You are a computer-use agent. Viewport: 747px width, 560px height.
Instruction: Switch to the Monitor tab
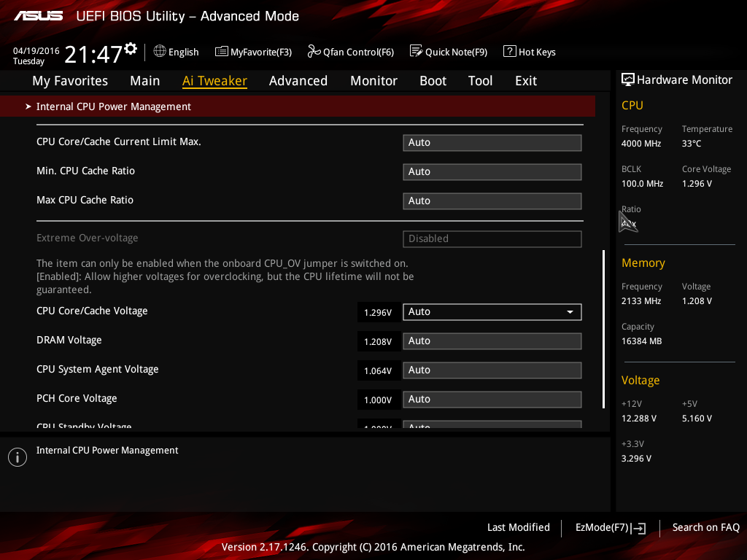click(x=373, y=81)
